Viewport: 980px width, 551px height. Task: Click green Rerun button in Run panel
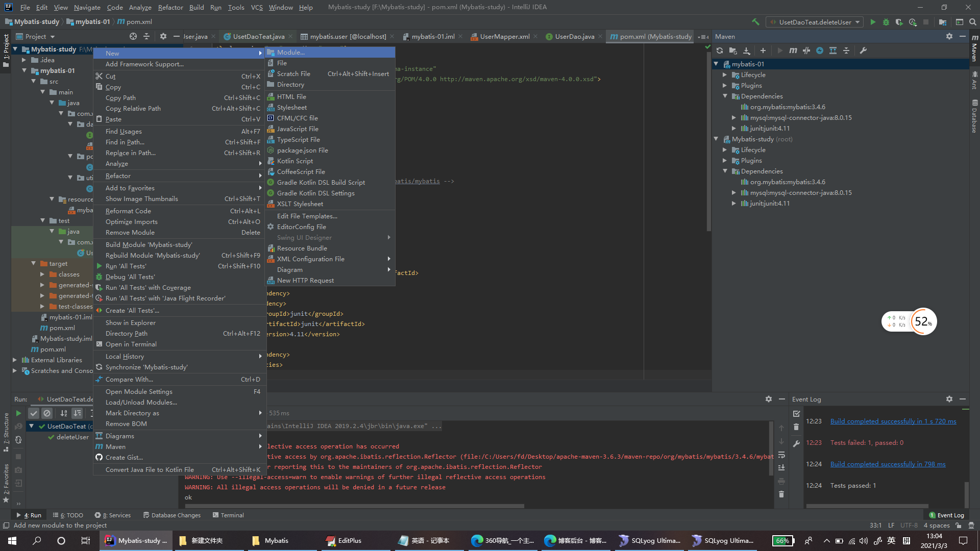click(x=18, y=413)
